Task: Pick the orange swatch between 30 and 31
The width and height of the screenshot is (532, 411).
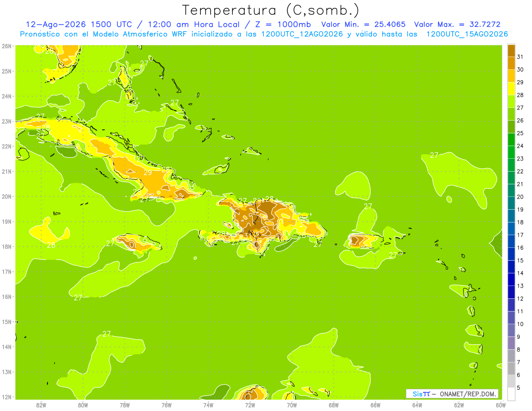Action: 511,63
